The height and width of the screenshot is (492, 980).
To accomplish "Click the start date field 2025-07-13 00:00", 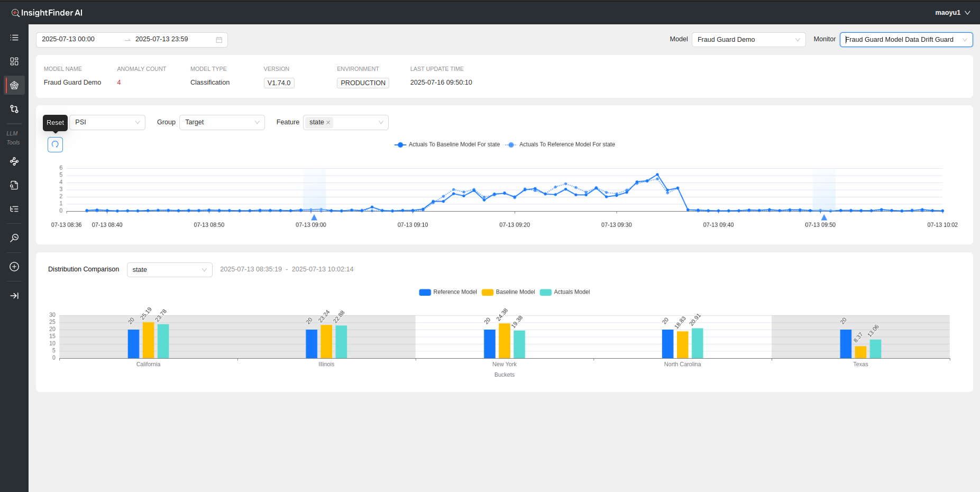I will (69, 39).
